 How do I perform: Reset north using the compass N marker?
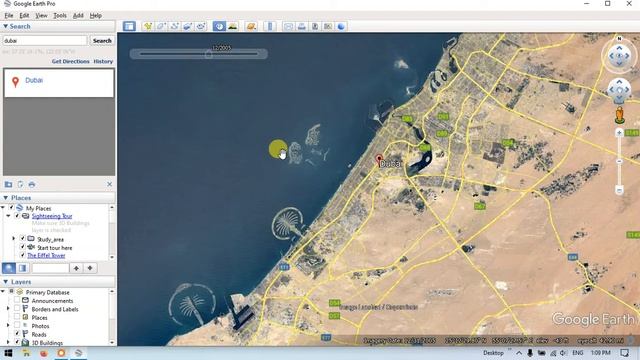[619, 38]
